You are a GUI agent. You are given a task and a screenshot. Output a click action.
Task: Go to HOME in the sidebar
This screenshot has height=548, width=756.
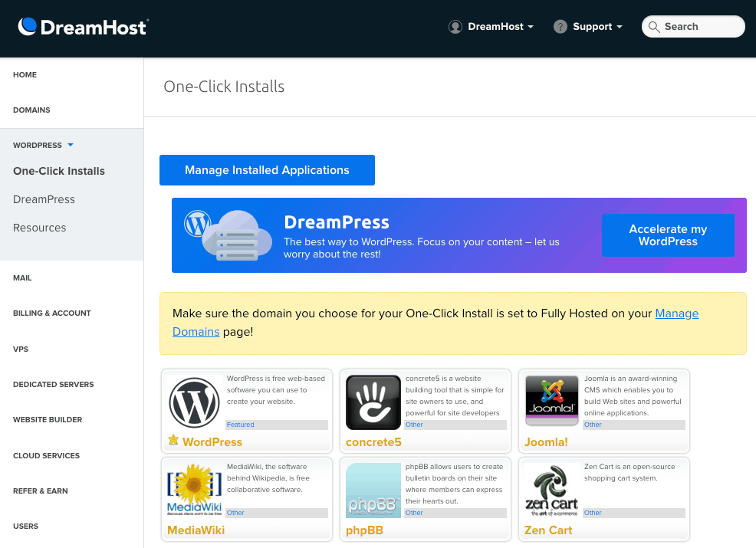[25, 74]
